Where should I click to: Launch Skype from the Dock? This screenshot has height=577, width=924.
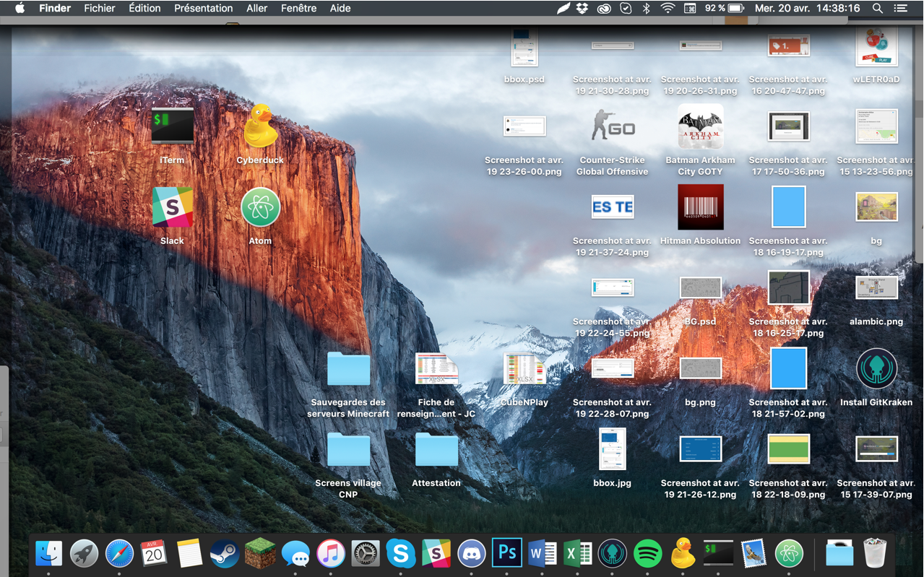click(400, 553)
